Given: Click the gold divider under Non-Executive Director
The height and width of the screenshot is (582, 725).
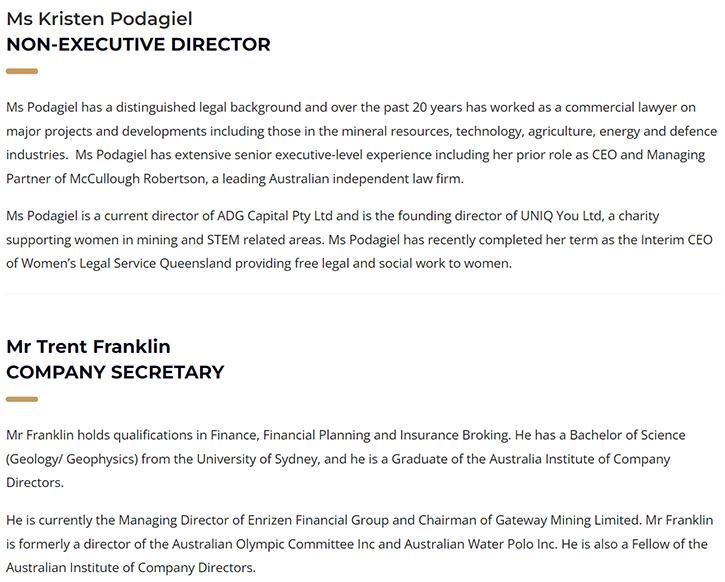Looking at the screenshot, I should 22,71.
